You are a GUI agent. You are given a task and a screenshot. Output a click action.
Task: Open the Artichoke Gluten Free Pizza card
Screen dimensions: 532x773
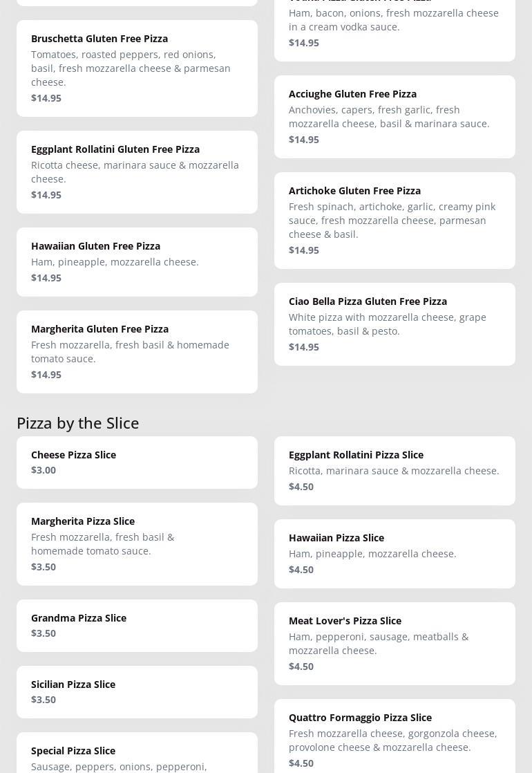[395, 220]
